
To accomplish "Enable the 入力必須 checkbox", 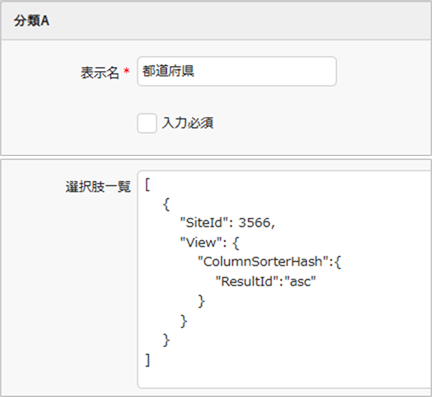I will [x=147, y=123].
